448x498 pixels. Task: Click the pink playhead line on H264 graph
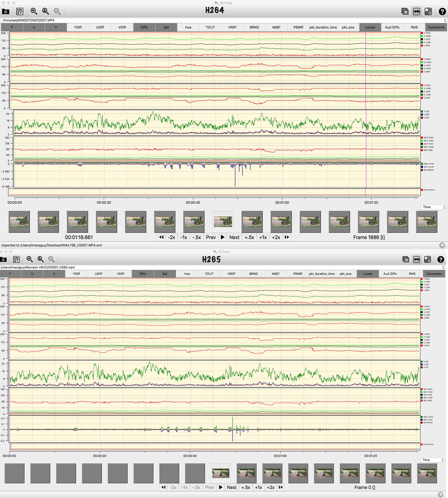pyautogui.click(x=365, y=112)
